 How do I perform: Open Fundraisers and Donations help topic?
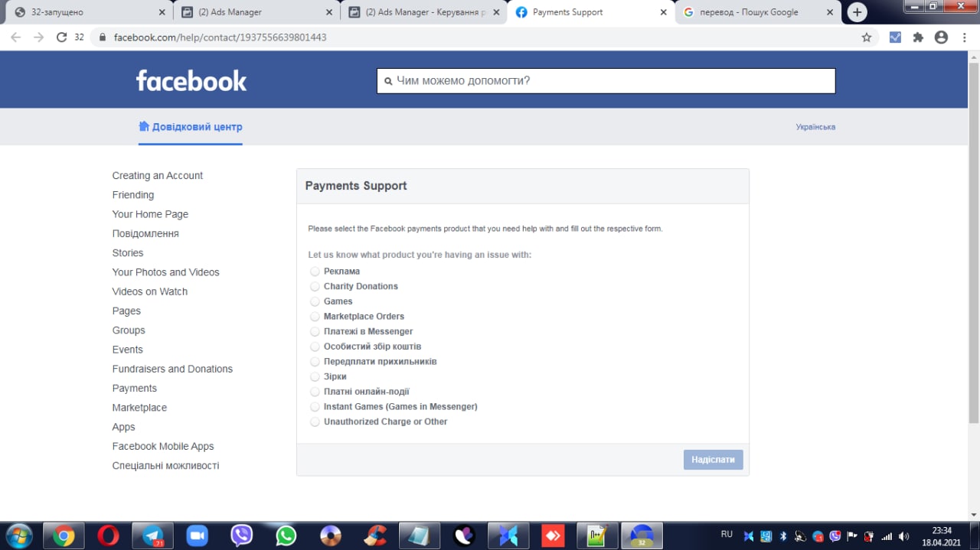tap(172, 369)
